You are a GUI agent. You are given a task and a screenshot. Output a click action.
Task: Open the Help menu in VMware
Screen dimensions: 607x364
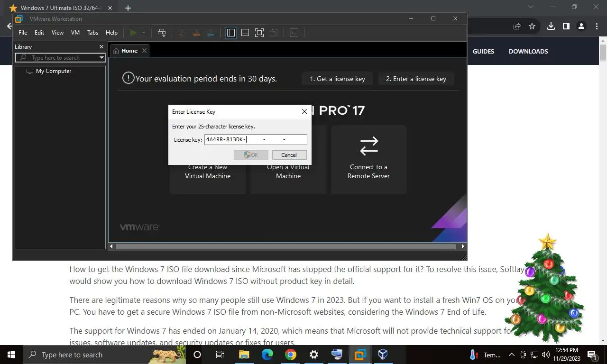click(x=111, y=33)
